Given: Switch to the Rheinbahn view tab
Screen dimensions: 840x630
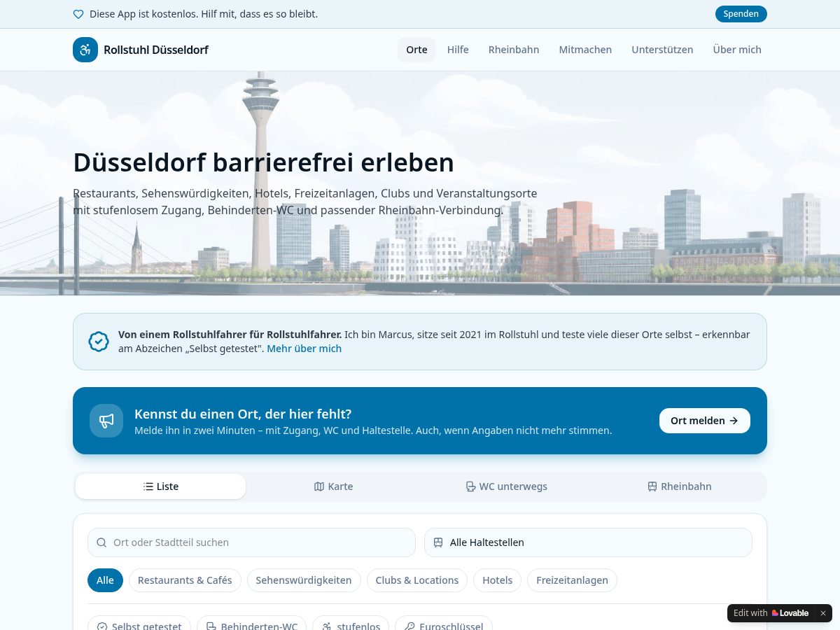Looking at the screenshot, I should (680, 486).
